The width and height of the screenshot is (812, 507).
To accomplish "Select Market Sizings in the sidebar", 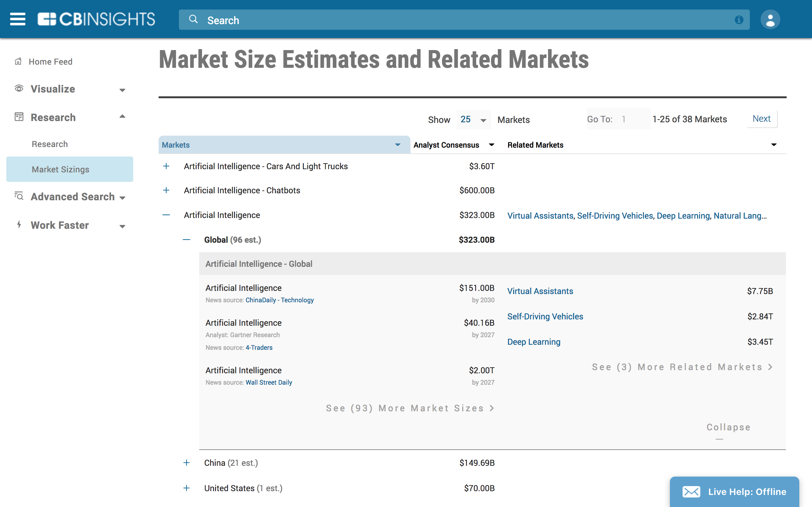I will (60, 169).
